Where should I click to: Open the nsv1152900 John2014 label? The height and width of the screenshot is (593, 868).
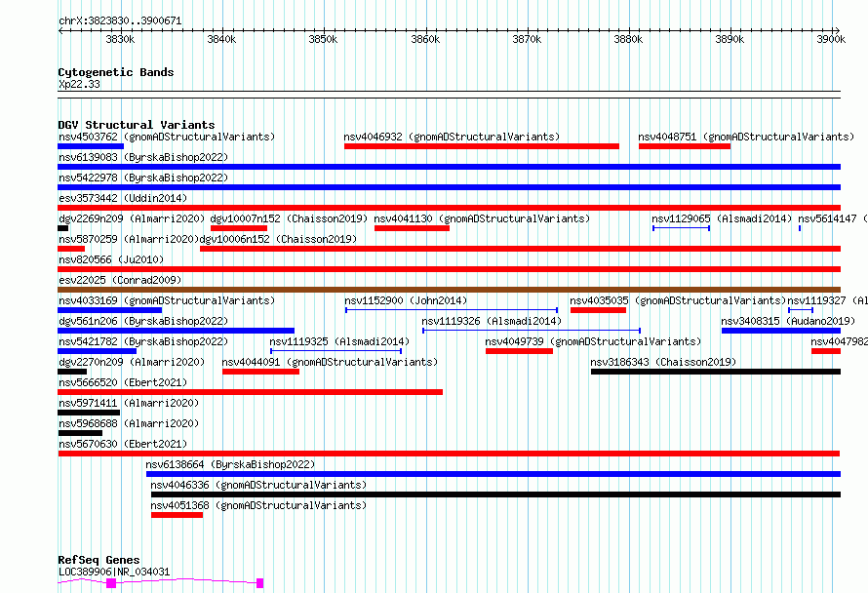[x=406, y=300]
